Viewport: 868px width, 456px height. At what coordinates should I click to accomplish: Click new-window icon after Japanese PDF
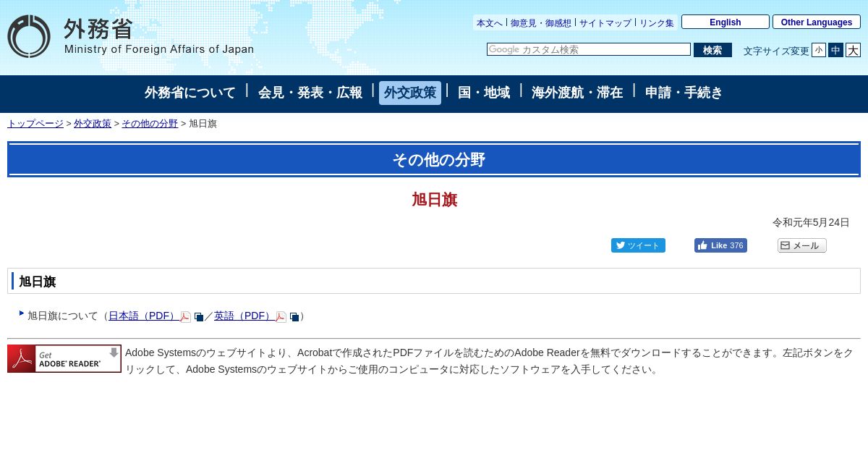[x=199, y=317]
